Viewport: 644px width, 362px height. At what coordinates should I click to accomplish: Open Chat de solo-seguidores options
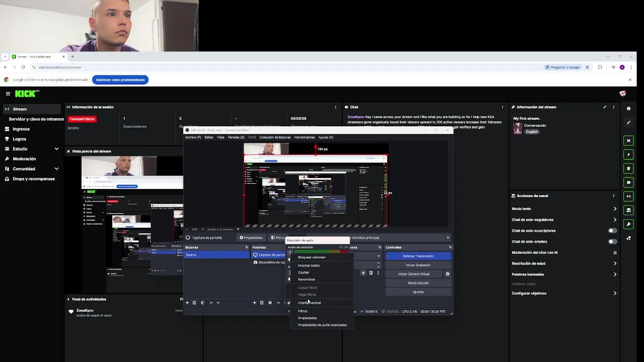[x=615, y=220]
